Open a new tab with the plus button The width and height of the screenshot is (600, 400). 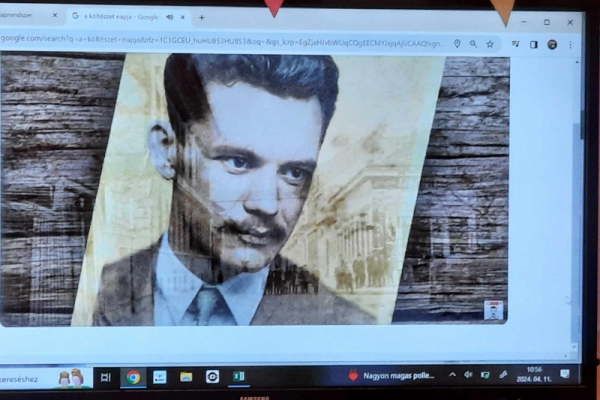pyautogui.click(x=202, y=17)
